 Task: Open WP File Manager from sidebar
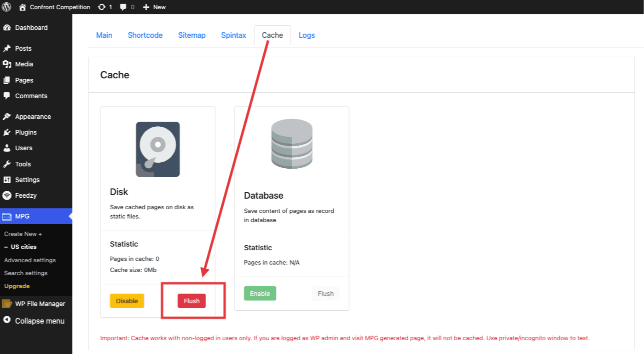[x=40, y=304]
